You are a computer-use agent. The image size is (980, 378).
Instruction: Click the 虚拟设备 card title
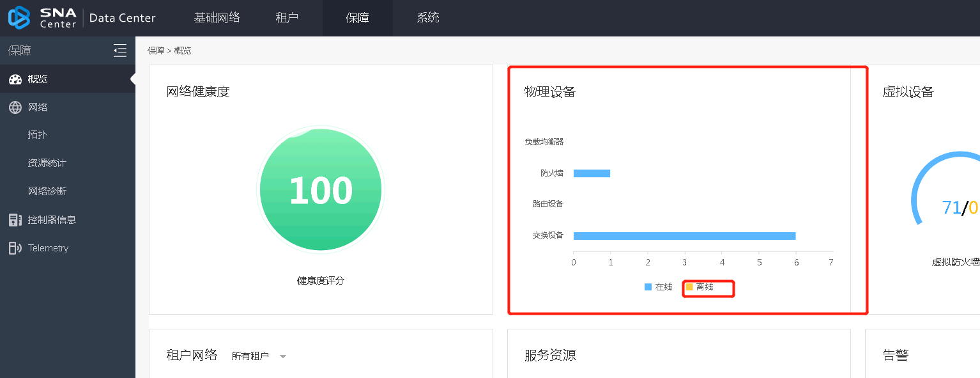point(908,91)
